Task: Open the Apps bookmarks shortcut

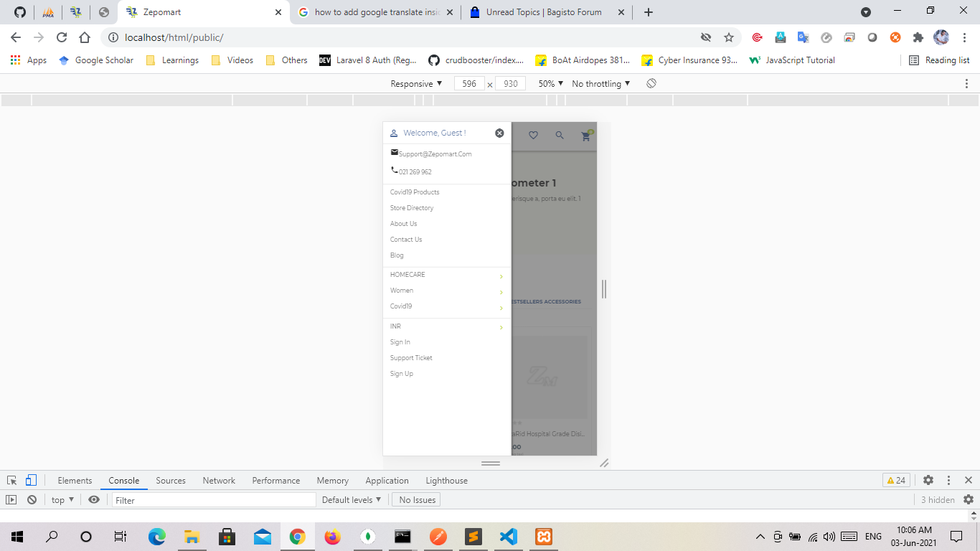Action: coord(29,60)
